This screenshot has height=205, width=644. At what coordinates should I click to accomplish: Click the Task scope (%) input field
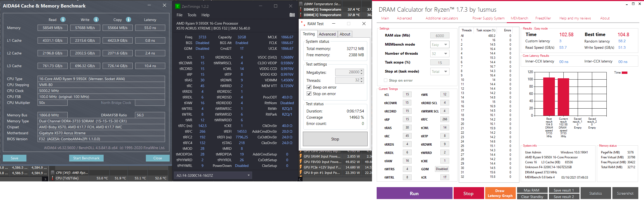440,63
